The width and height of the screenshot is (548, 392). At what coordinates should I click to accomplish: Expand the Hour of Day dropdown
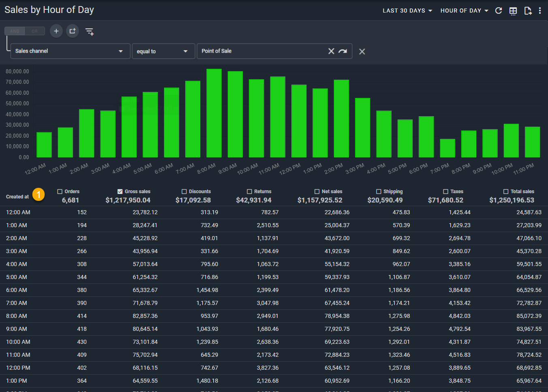tap(464, 11)
